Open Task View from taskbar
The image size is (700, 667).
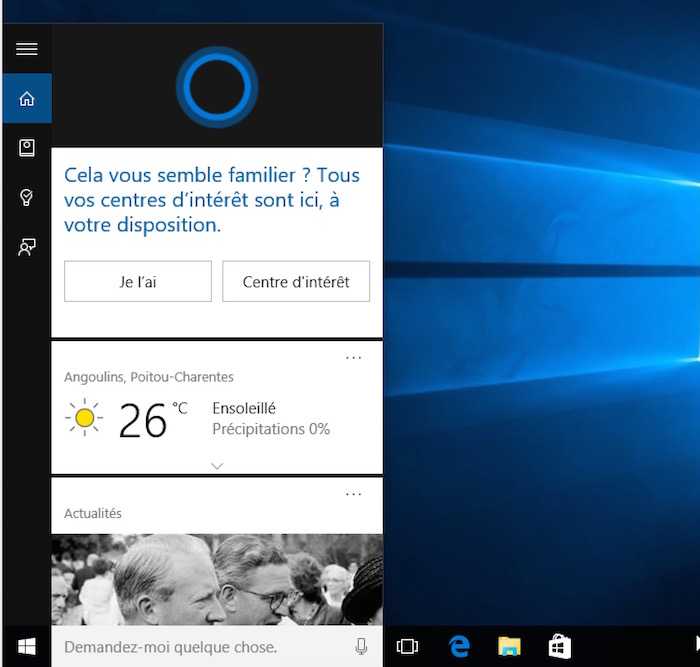click(x=407, y=647)
